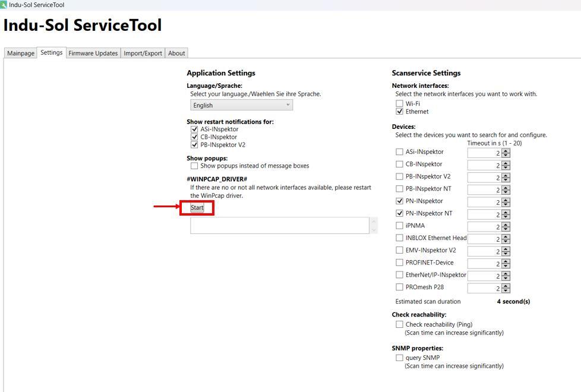Image resolution: width=581 pixels, height=392 pixels.
Task: Uncheck PB-INspektor V2 restart notification
Action: (194, 145)
